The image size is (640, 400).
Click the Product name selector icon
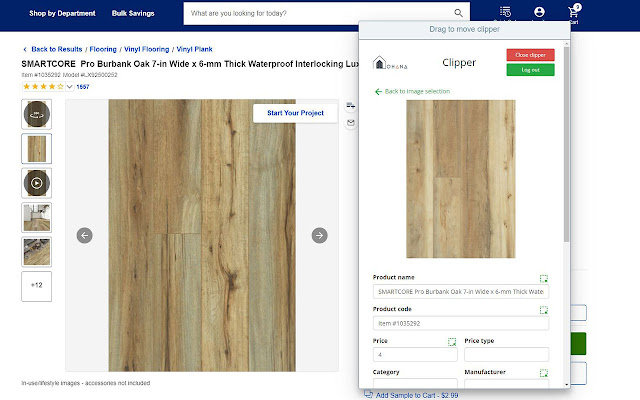544,278
